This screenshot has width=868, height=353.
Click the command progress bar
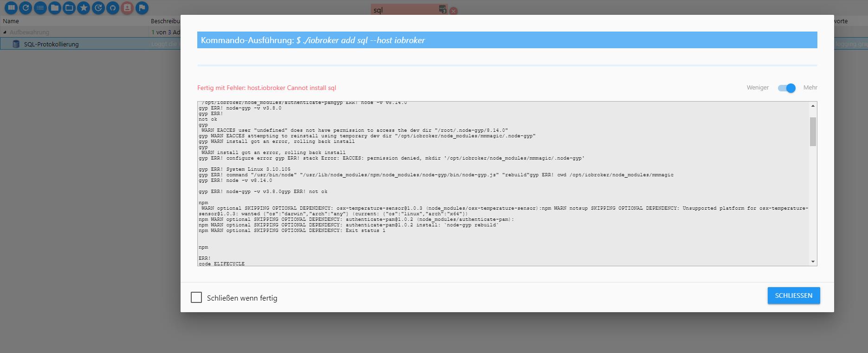[507, 65]
